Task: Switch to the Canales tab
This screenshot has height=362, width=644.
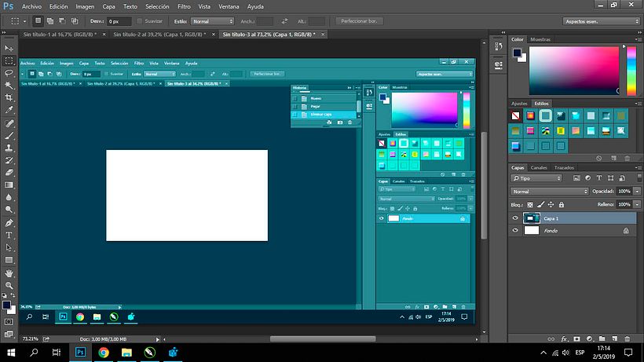Action: (539, 167)
